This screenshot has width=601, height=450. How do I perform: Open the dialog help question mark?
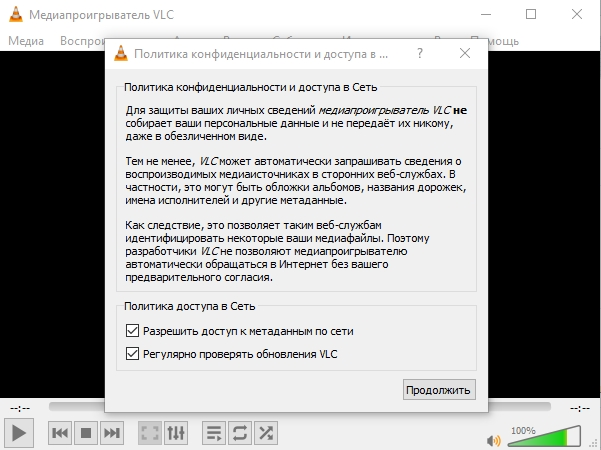(420, 53)
